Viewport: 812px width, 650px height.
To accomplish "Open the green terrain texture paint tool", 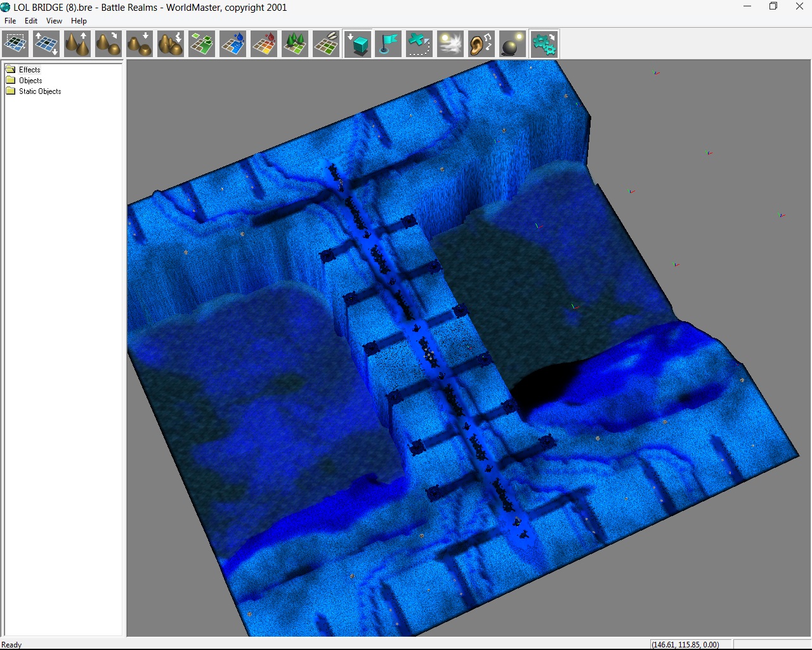I will coord(202,44).
